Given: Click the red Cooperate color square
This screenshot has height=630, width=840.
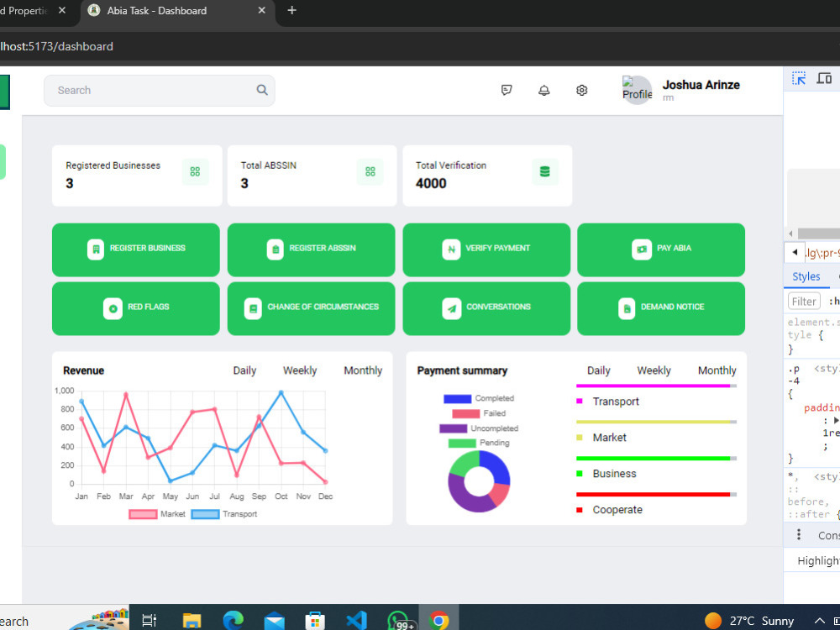Looking at the screenshot, I should pyautogui.click(x=579, y=510).
